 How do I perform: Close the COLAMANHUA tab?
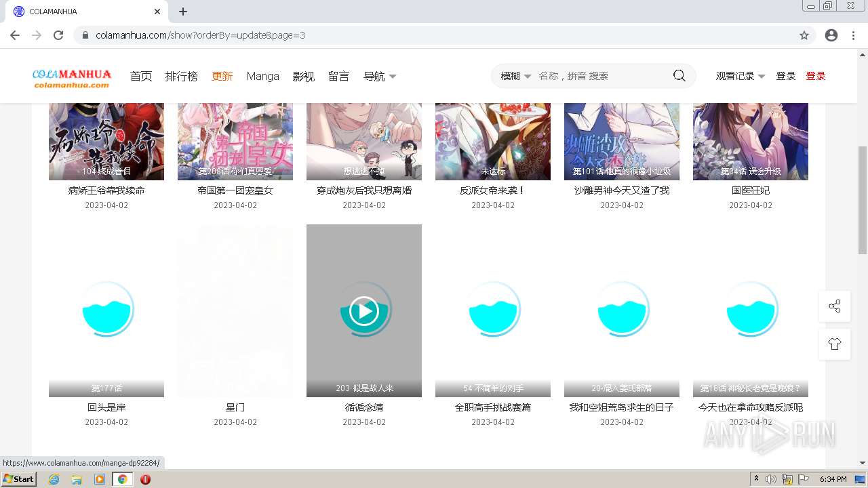[157, 12]
